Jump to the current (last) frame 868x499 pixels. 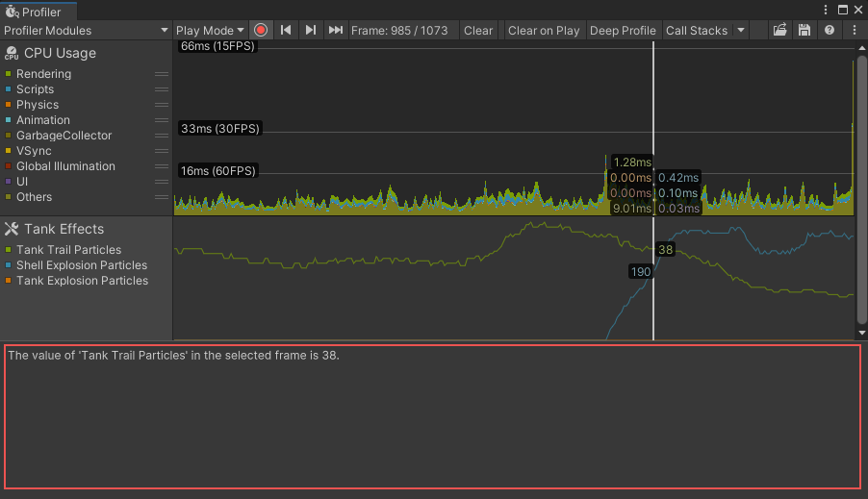[x=335, y=31]
